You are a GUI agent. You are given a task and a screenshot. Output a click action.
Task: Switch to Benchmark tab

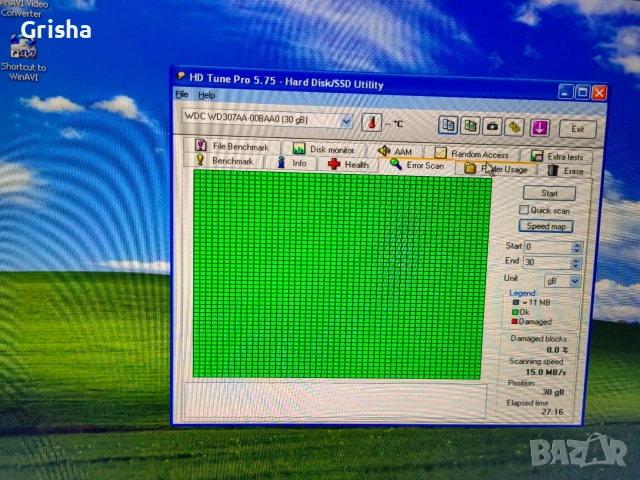pos(224,160)
